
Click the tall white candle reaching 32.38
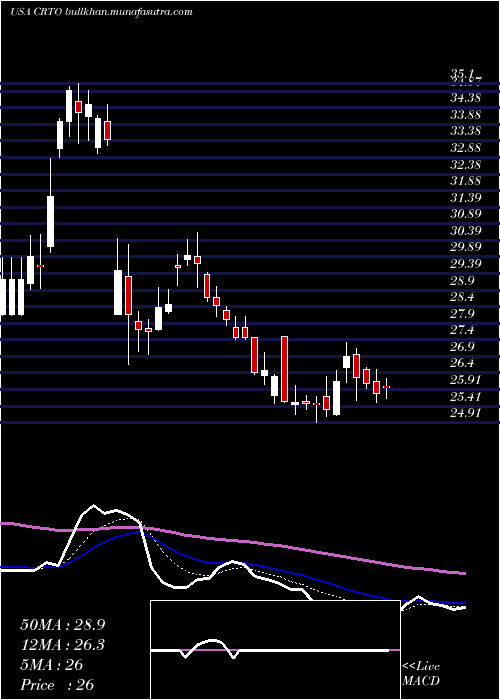coord(50,206)
